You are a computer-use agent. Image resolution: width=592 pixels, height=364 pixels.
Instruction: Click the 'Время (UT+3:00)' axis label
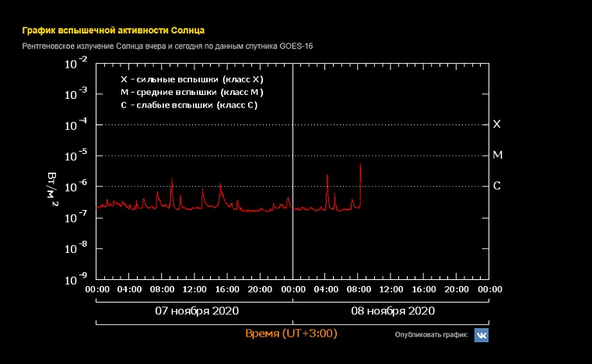tap(291, 333)
